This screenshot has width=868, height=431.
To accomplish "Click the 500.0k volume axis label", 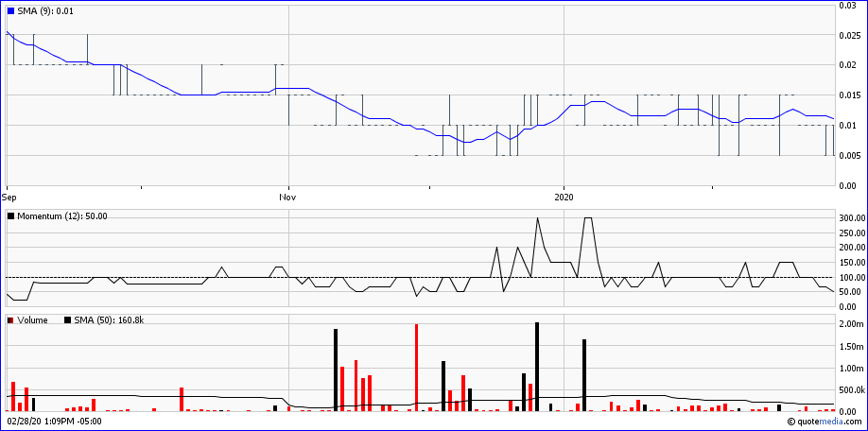I will click(x=852, y=390).
